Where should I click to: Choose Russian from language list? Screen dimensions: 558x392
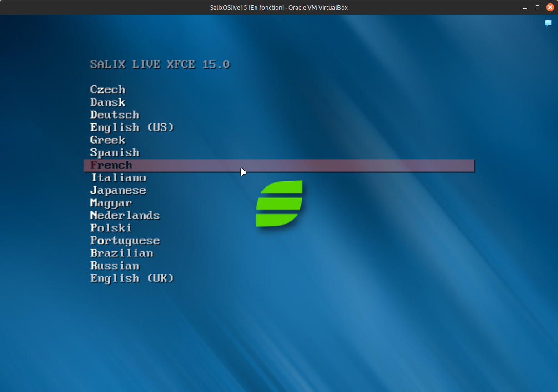[115, 266]
